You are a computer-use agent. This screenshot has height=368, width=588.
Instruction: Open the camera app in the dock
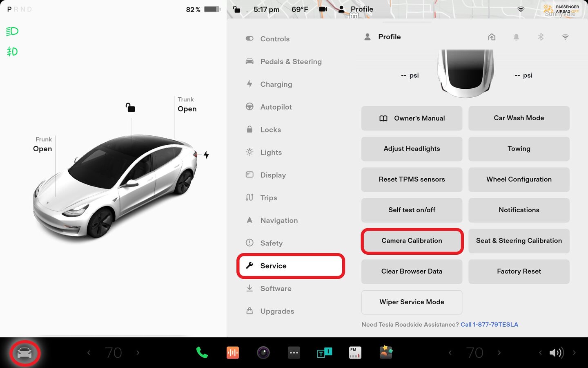tap(263, 352)
